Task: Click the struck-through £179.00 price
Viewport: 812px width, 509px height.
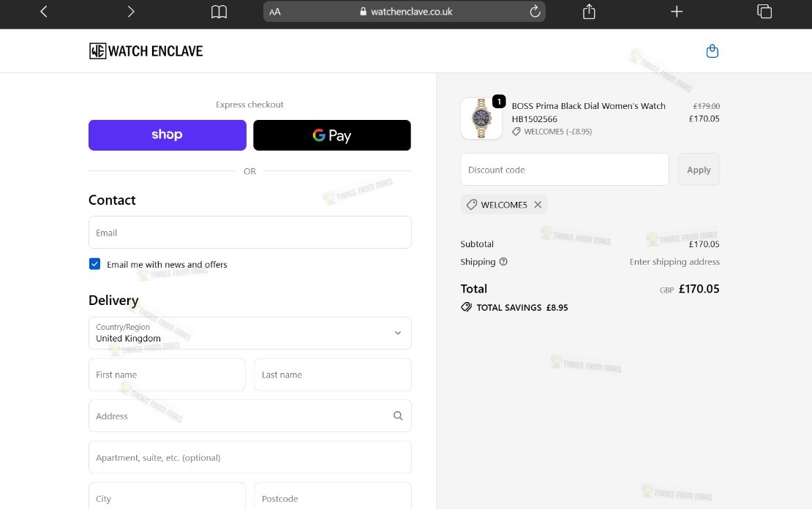Action: (x=707, y=105)
